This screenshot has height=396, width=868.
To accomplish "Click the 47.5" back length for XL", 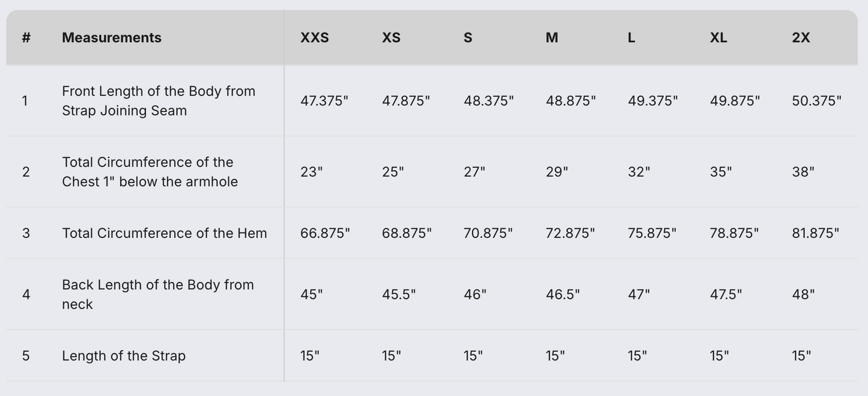I will (726, 294).
